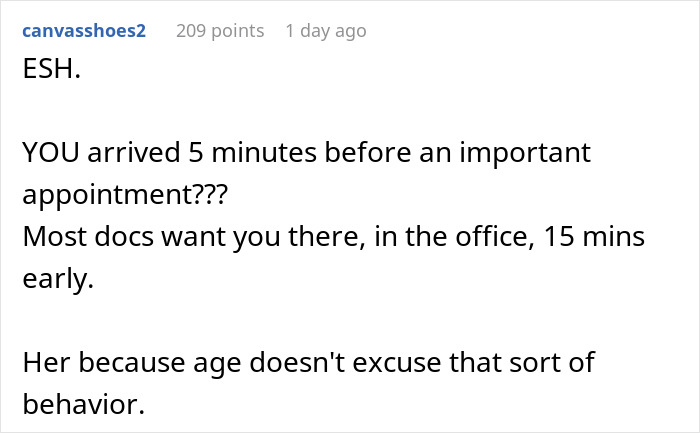Click the phrase "Most docs"
Viewport: 700px width, 433px height.
(76, 239)
